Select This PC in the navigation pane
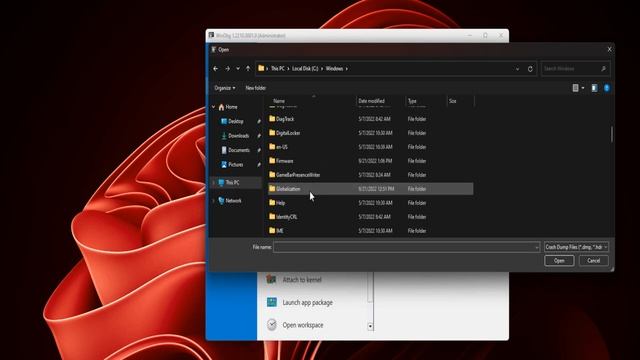The width and height of the screenshot is (640, 360). 229,182
